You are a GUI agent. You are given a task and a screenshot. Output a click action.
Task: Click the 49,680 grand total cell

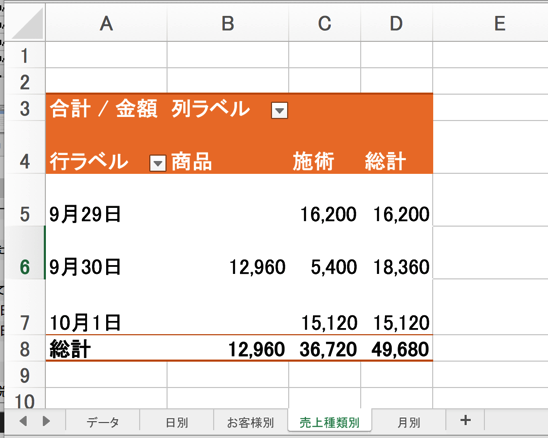[396, 349]
